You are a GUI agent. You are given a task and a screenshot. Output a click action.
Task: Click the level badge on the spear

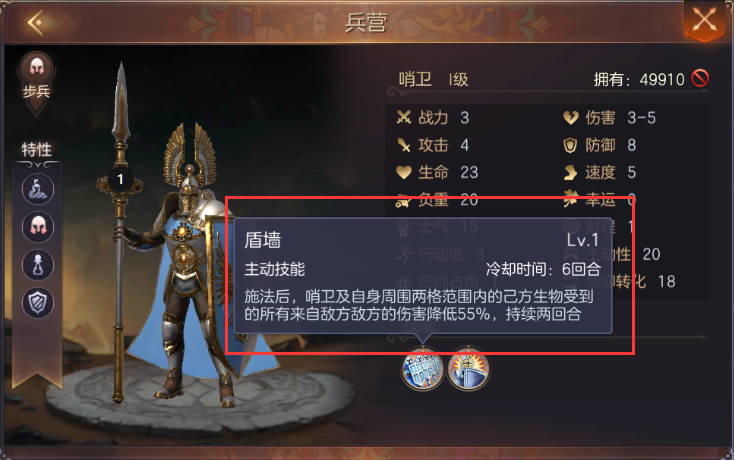(120, 179)
